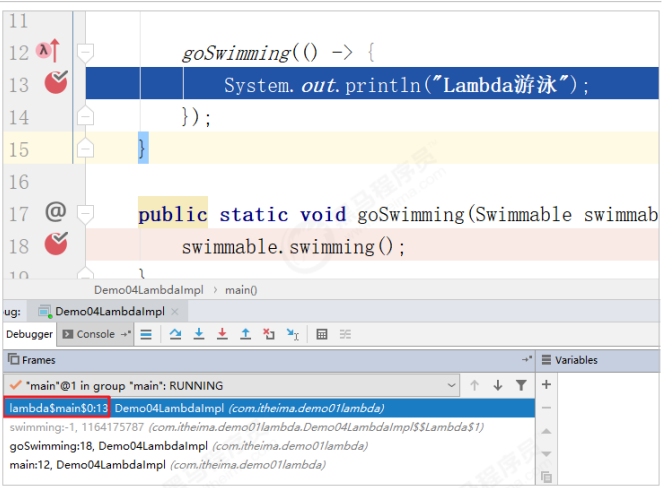The width and height of the screenshot is (662, 488).
Task: Click line number 16 in the gutter
Action: click(x=19, y=182)
